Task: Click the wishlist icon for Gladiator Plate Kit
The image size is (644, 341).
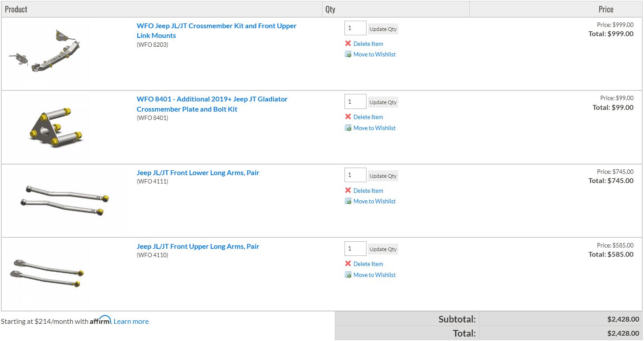Action: tap(348, 128)
